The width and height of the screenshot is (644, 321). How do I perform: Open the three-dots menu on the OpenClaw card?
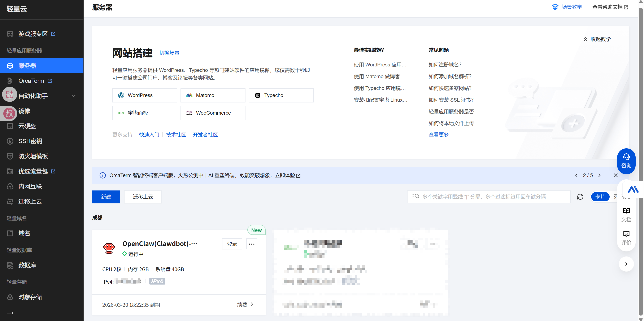click(252, 244)
